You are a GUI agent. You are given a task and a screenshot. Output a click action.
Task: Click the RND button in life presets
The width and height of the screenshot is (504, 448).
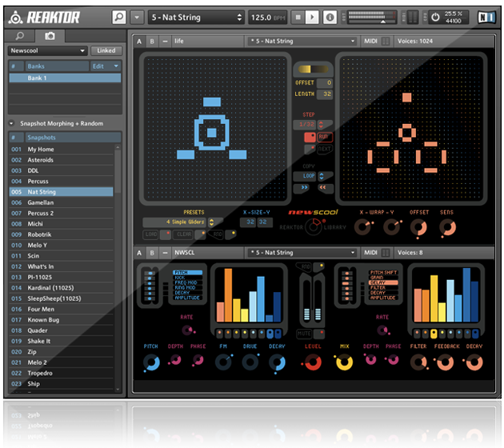(x=217, y=234)
